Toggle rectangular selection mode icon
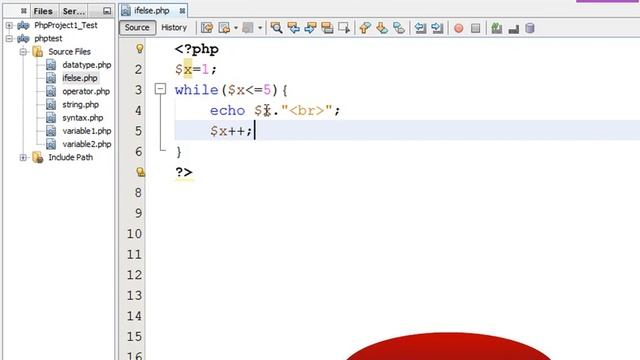 click(x=344, y=28)
